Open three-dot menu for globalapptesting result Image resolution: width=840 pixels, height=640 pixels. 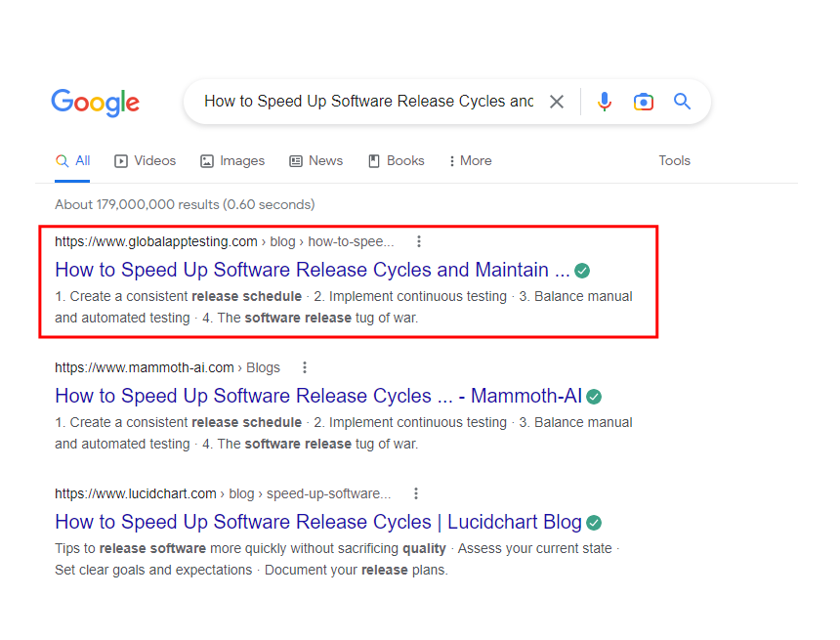pyautogui.click(x=418, y=240)
